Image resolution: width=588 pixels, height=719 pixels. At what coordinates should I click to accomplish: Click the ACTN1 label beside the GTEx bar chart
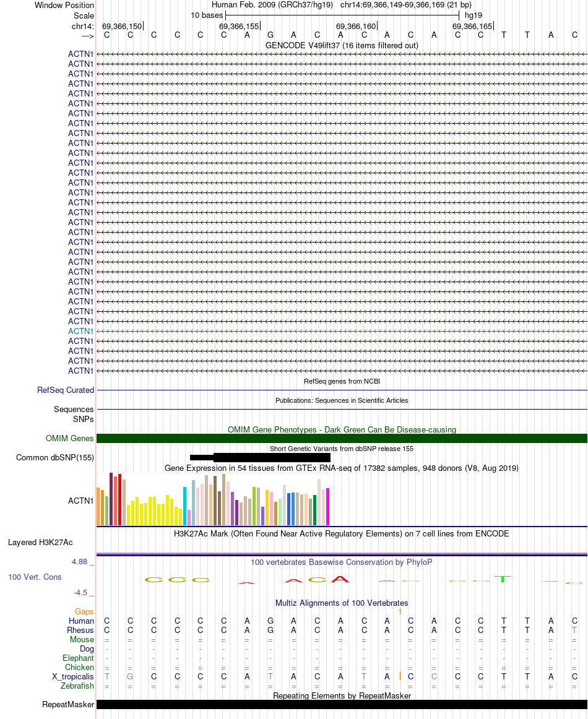click(80, 501)
